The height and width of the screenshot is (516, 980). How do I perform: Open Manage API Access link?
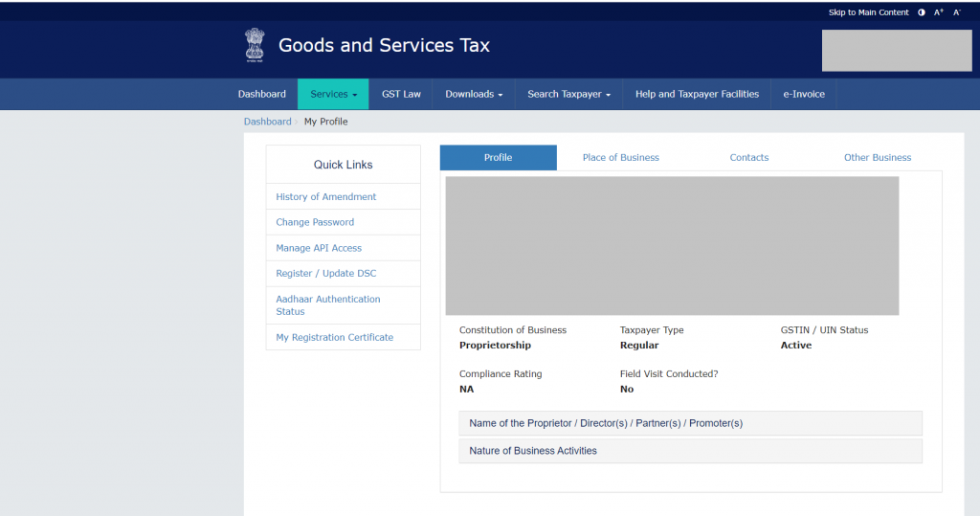pos(319,248)
